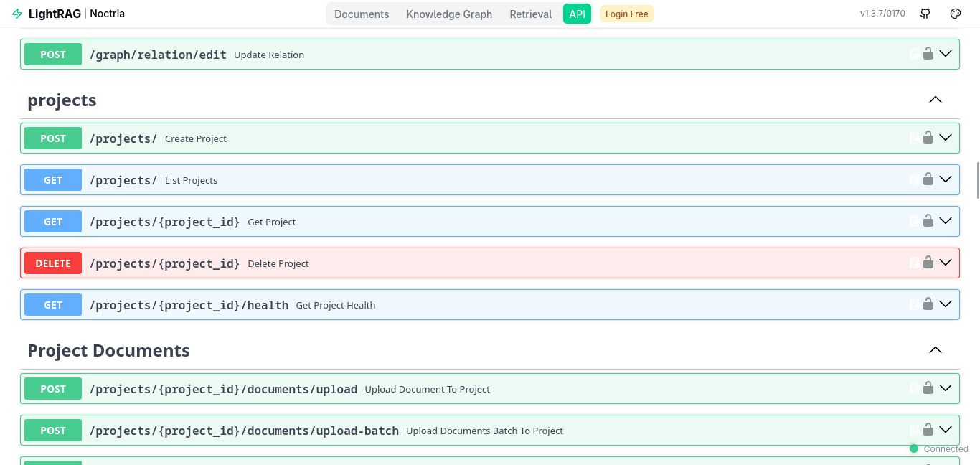980x465 pixels.
Task: Click the lock icon on List Projects row
Action: click(x=928, y=179)
